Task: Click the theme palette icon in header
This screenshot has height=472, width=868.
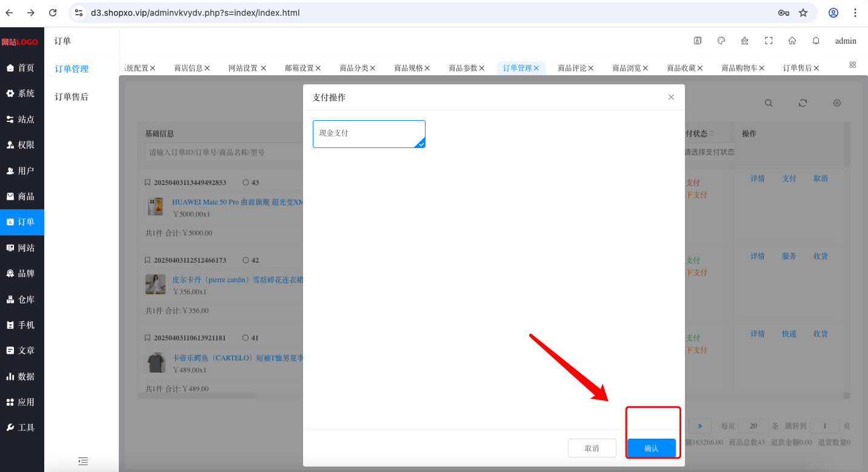Action: (x=721, y=41)
